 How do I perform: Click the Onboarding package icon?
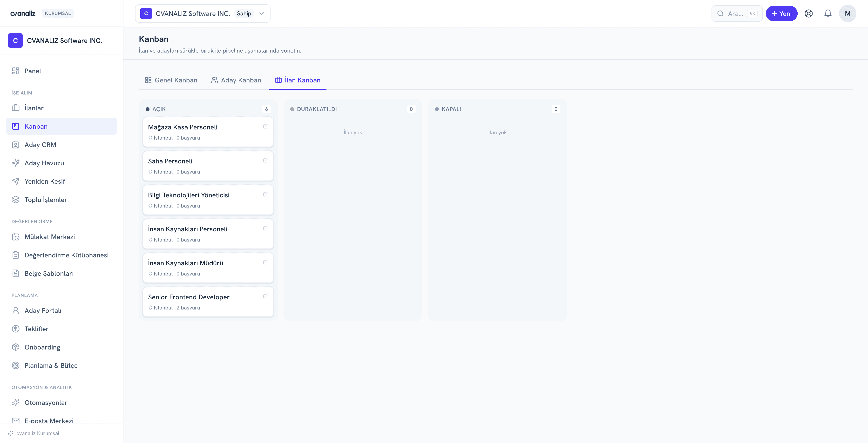(15, 347)
